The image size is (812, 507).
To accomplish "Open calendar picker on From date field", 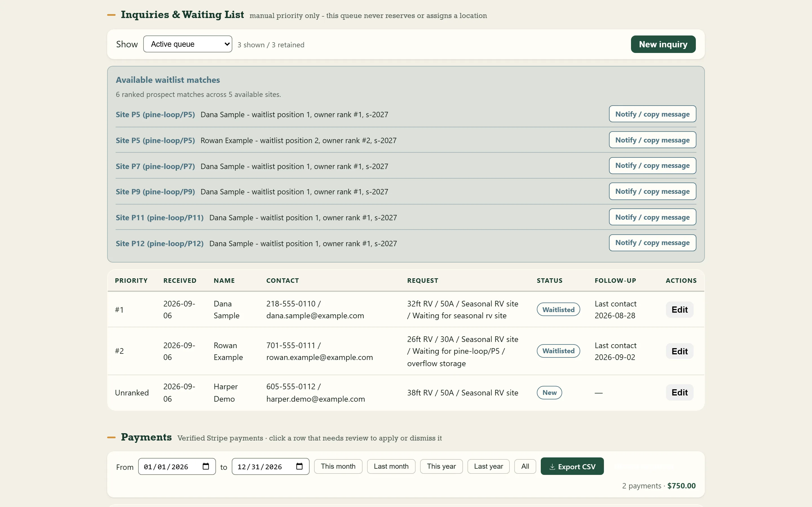I will 206,466.
